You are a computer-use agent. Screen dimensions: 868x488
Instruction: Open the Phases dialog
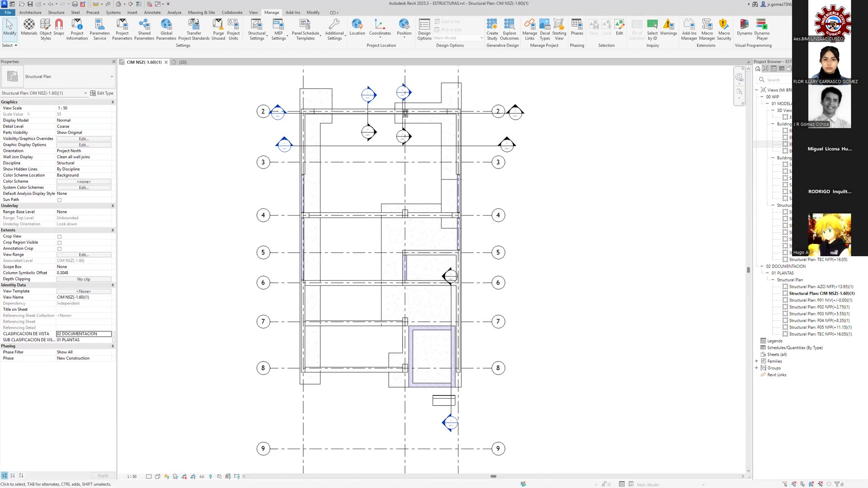[577, 28]
